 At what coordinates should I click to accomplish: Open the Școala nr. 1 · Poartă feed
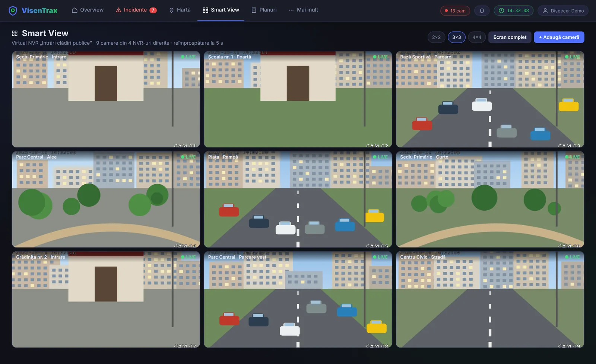pos(298,99)
